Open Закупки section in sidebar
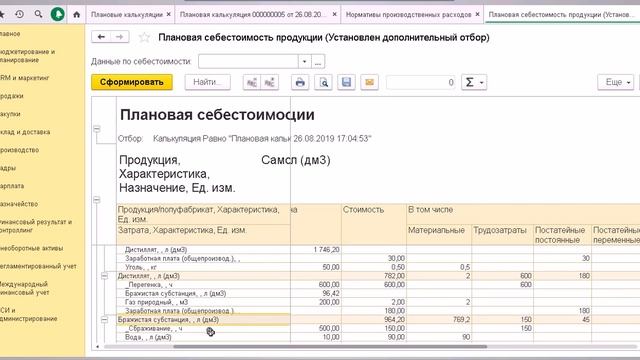This screenshot has height=360, width=640. (10, 114)
